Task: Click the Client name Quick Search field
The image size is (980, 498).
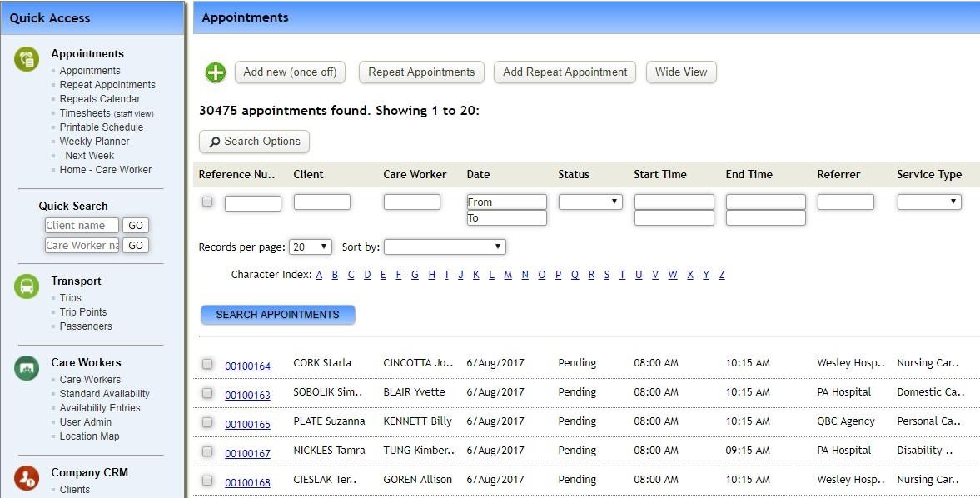Action: point(81,225)
